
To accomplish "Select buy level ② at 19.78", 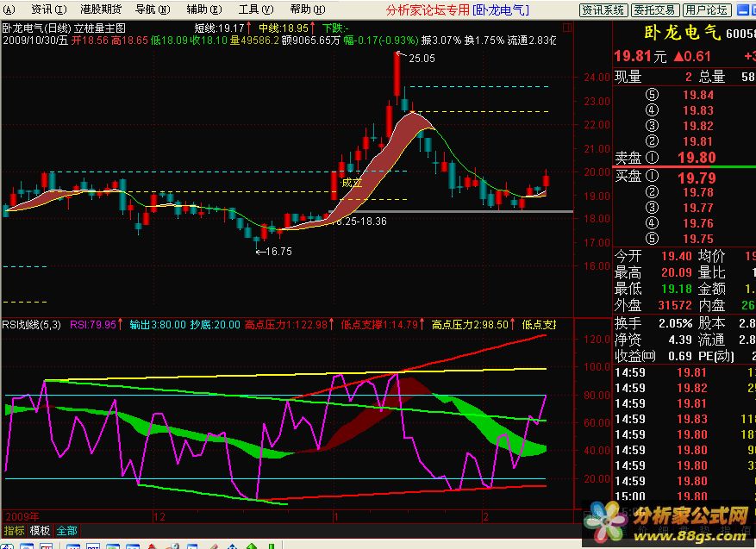I will [697, 192].
